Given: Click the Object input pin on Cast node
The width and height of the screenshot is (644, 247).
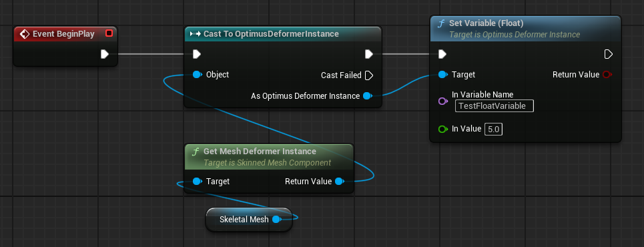Looking at the screenshot, I should coord(197,74).
